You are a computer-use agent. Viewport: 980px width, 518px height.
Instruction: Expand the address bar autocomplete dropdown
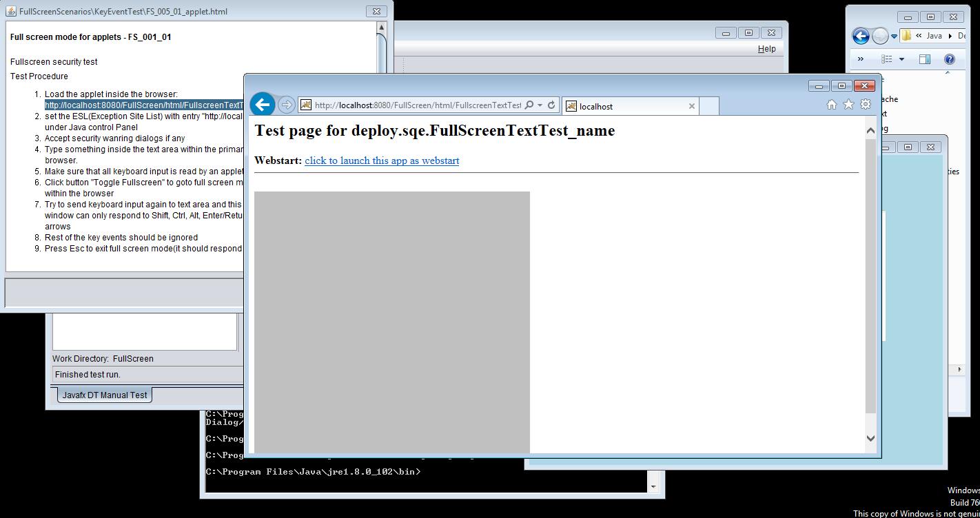tap(540, 105)
